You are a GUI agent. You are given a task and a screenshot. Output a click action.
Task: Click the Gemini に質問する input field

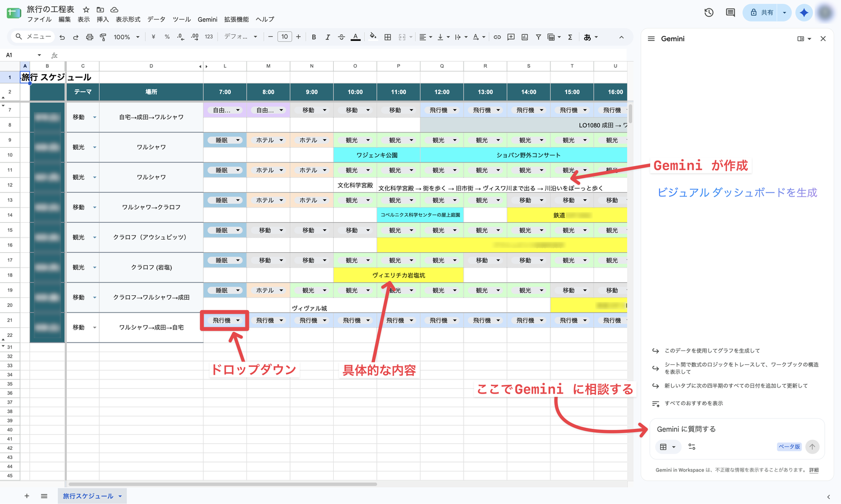click(737, 429)
